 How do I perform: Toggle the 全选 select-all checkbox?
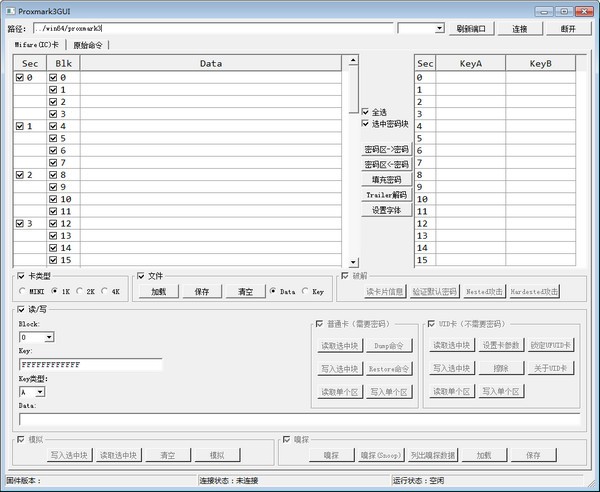point(366,112)
